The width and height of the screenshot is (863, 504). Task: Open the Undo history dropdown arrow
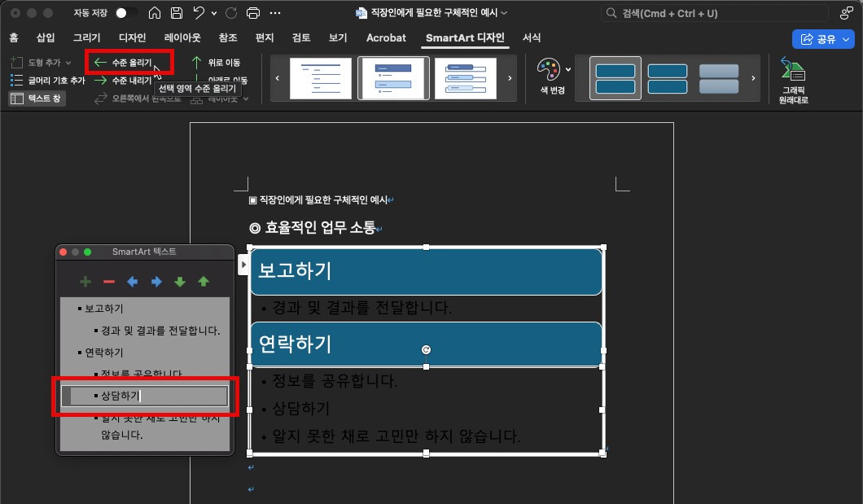pos(214,13)
